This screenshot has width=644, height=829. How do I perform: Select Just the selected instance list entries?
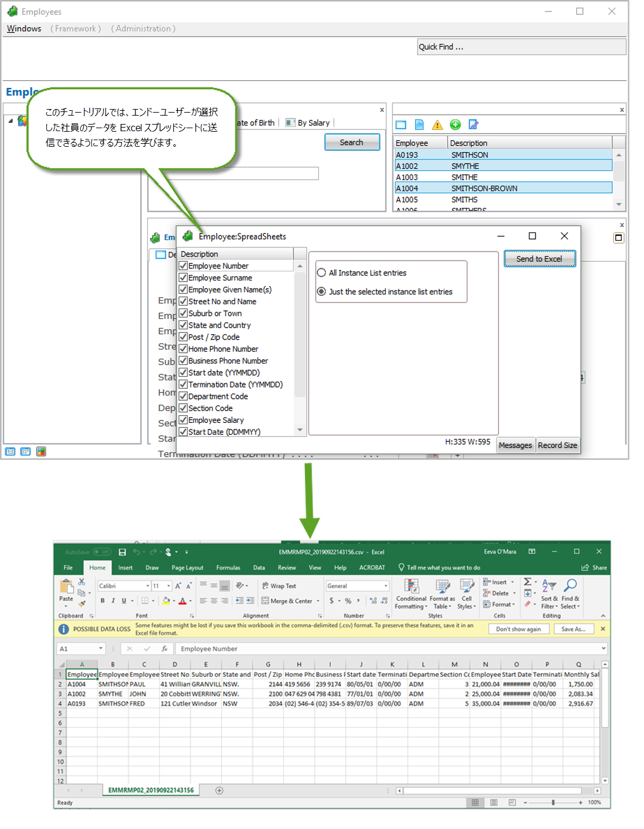322,292
